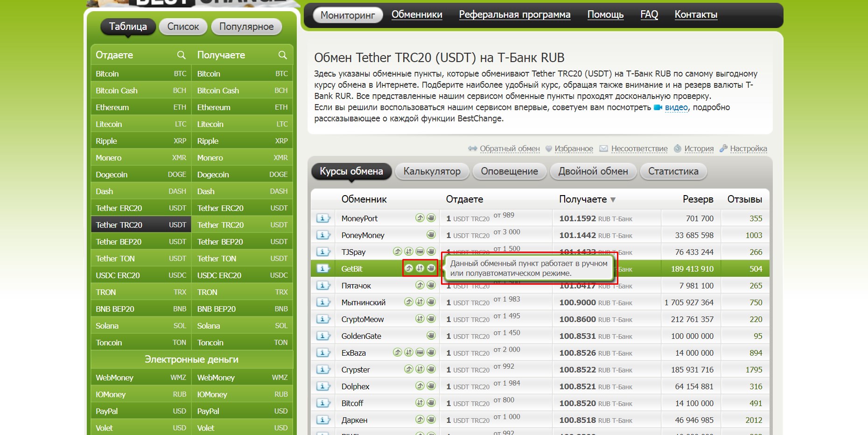The image size is (868, 435).
Task: Open reviews count 1003 for PoneyMoney
Action: tap(754, 235)
